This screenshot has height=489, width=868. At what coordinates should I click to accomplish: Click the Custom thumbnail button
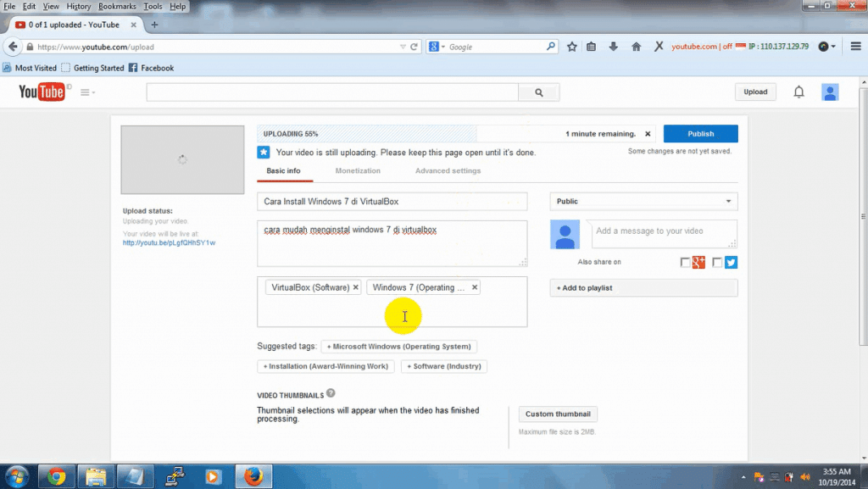coord(558,414)
